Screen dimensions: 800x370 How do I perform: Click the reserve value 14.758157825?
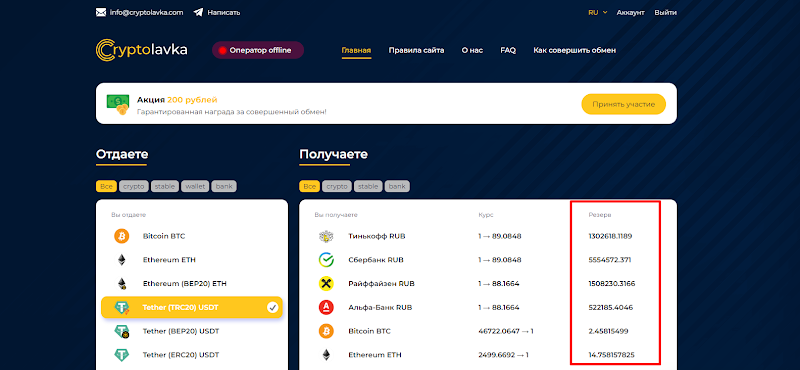point(611,354)
